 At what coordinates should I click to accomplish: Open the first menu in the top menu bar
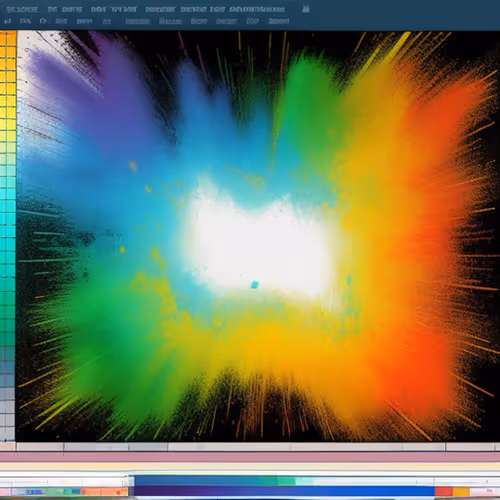coord(22,9)
